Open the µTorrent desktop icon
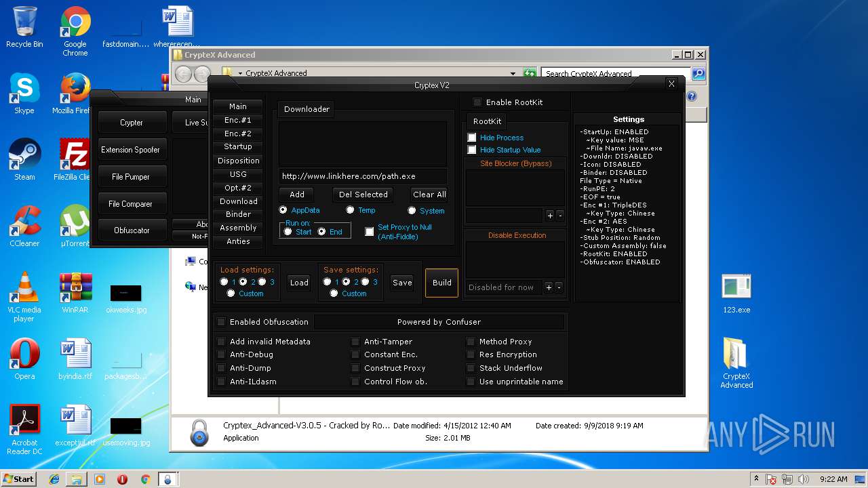The height and width of the screenshot is (488, 868). tap(75, 226)
